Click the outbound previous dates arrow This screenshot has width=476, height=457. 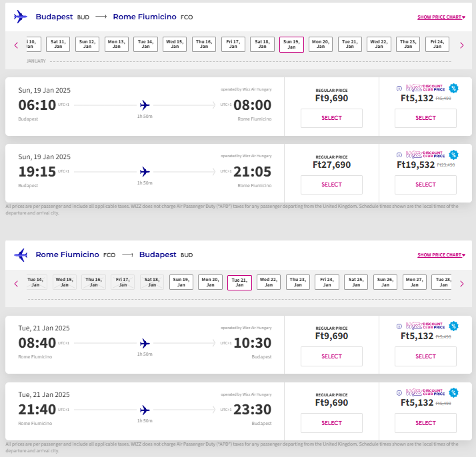16,45
